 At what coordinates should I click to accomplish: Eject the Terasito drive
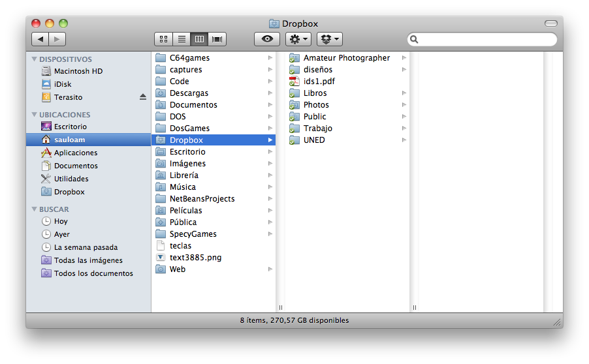pos(143,97)
